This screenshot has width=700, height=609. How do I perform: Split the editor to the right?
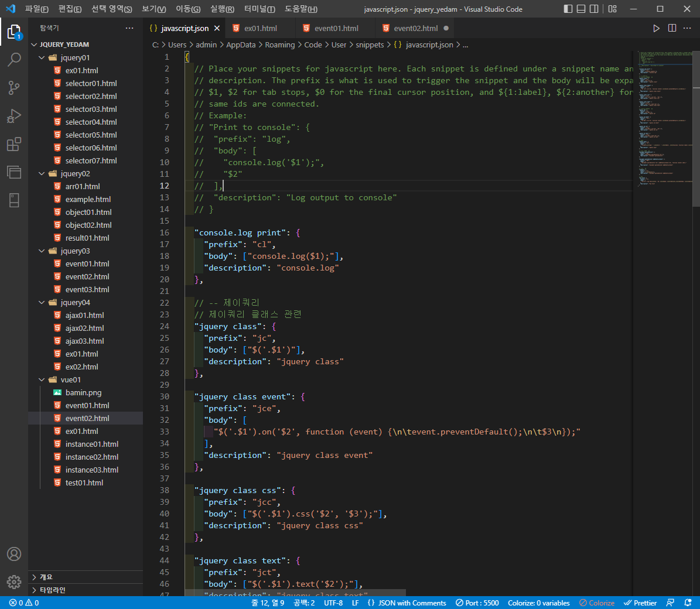672,28
